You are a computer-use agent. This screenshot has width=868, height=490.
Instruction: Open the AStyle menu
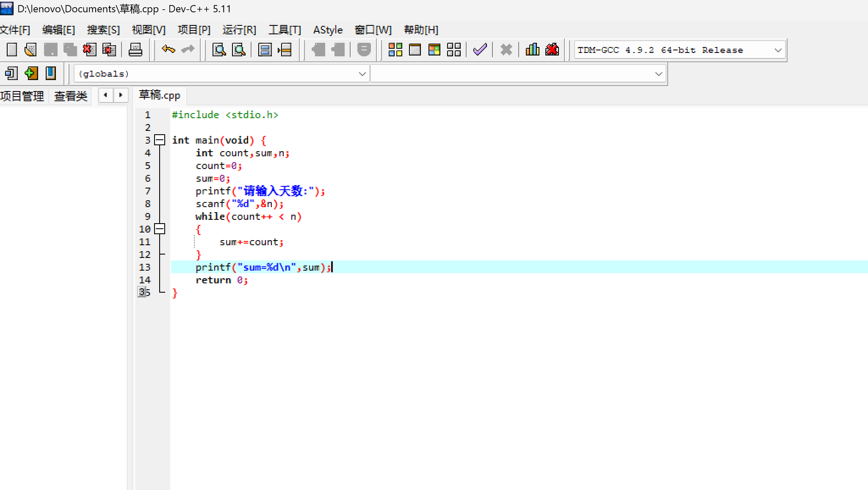(328, 30)
